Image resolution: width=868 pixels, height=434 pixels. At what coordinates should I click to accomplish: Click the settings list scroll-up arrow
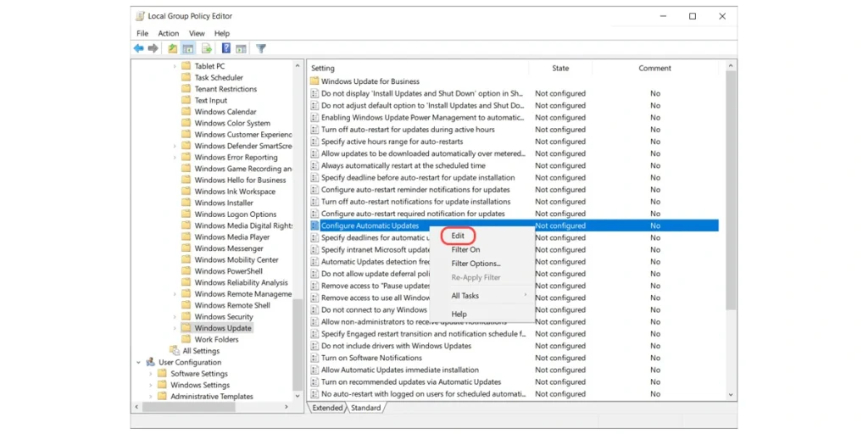[731, 65]
